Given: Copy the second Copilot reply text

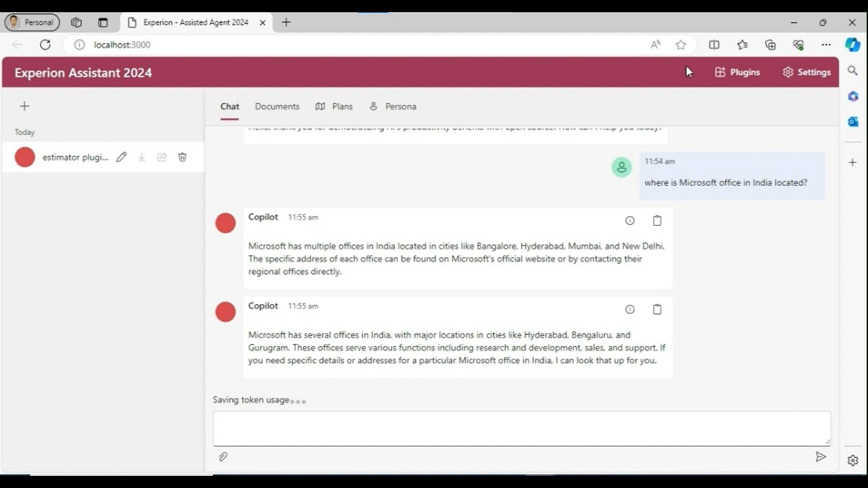Looking at the screenshot, I should (657, 309).
